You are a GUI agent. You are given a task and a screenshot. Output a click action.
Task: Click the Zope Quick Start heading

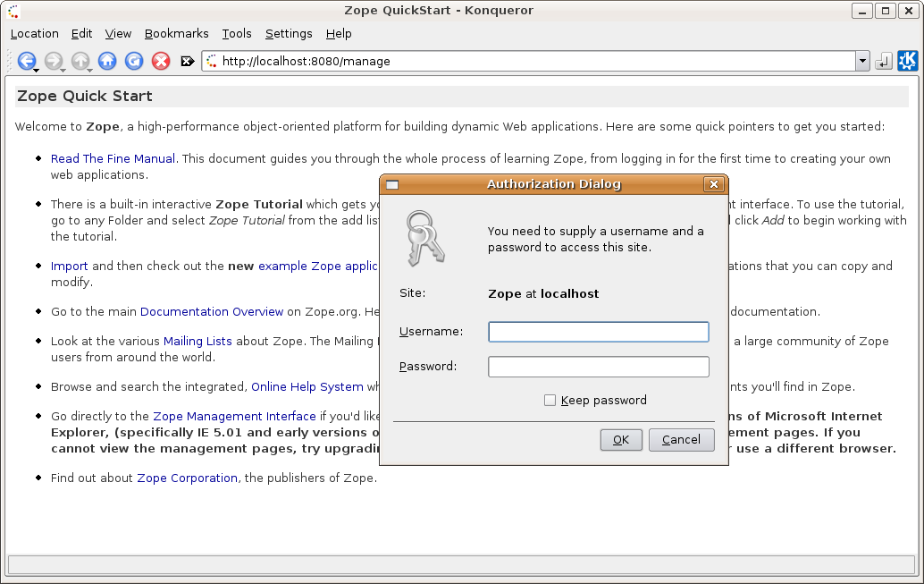tap(85, 97)
